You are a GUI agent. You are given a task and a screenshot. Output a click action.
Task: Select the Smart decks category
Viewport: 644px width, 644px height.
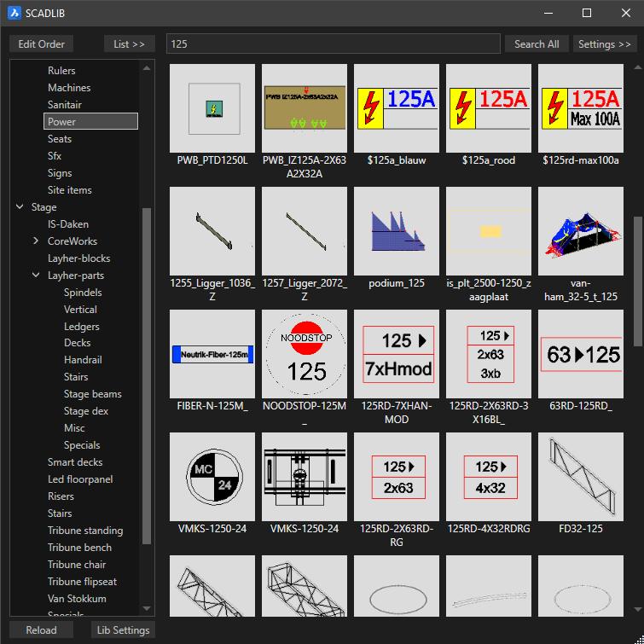[x=75, y=462]
